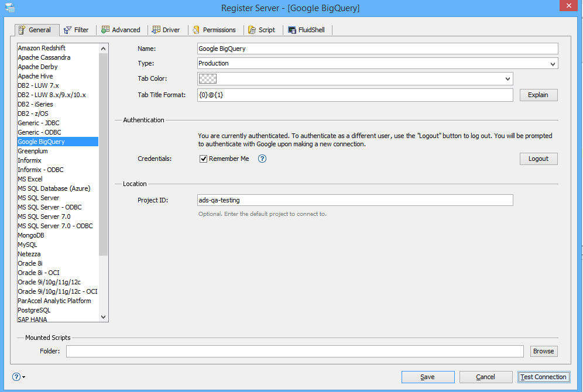Click the server list scroll up arrow
Viewport: 583px width, 392px height.
tap(104, 49)
